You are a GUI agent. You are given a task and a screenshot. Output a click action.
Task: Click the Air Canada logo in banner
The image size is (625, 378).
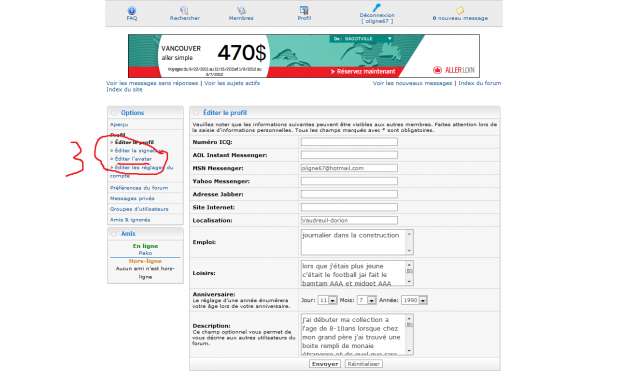437,70
